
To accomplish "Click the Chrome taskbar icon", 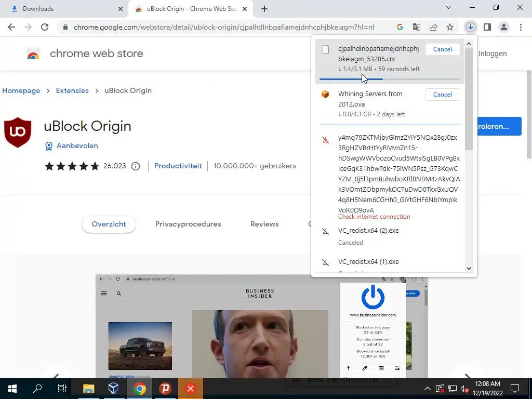I will [x=139, y=389].
